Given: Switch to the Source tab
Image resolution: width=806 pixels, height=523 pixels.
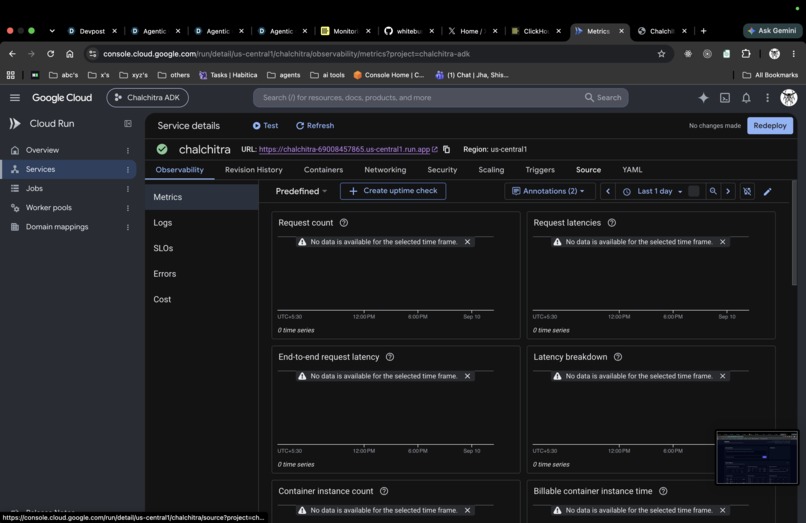Looking at the screenshot, I should click(588, 170).
